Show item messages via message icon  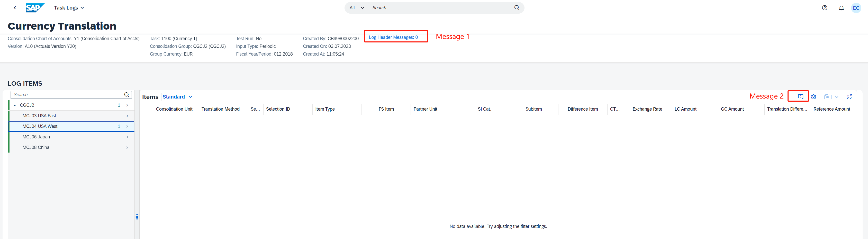tap(801, 97)
